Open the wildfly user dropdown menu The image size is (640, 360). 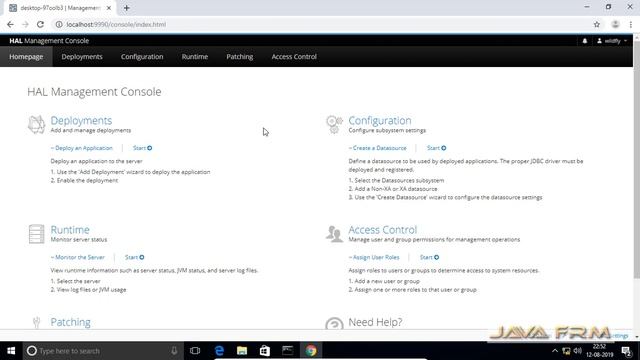point(612,41)
